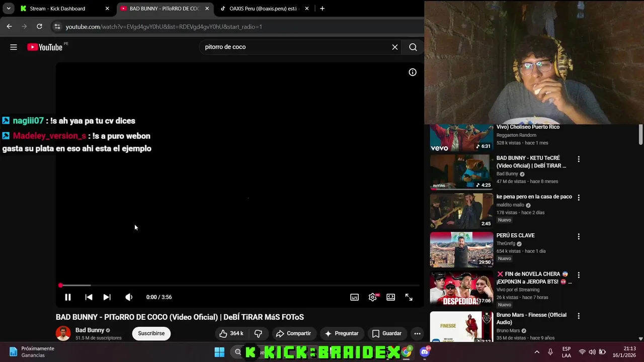The height and width of the screenshot is (362, 644).
Task: Click the Bad Bunny channel name
Action: pos(90,330)
